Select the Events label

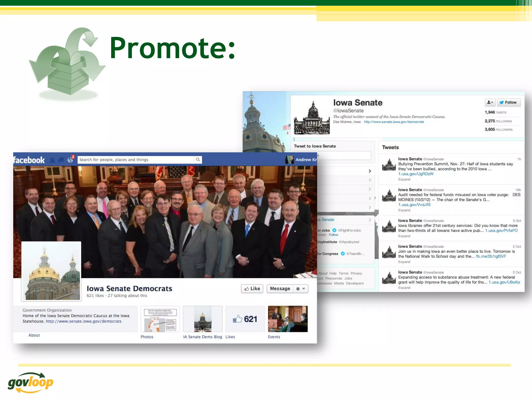point(274,337)
